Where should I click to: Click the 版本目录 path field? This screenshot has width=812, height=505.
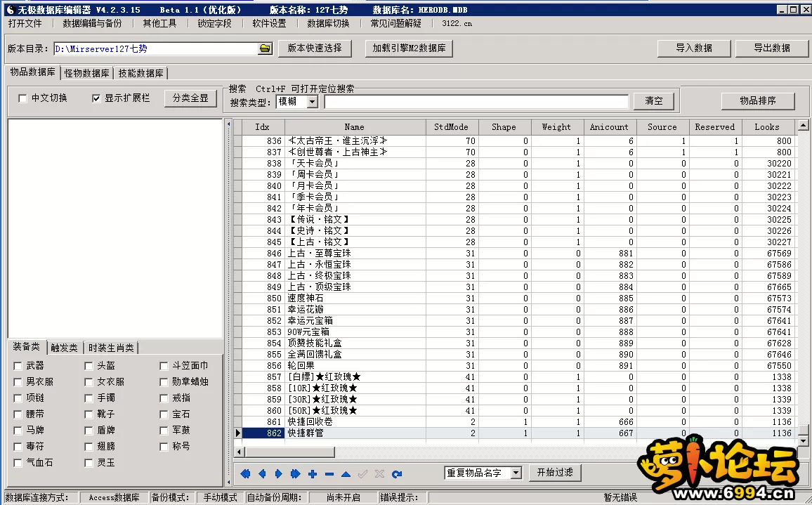click(x=156, y=48)
